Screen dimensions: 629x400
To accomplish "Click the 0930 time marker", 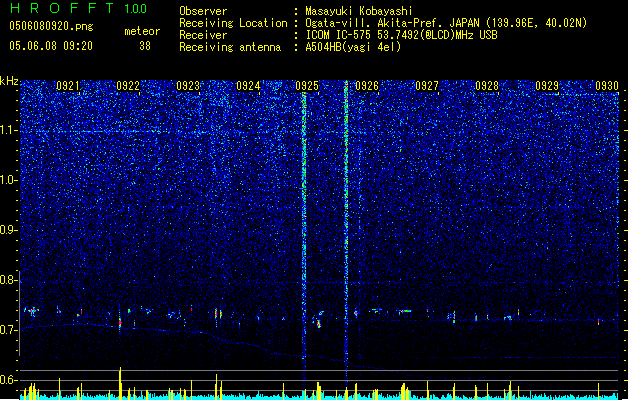I will click(607, 86).
